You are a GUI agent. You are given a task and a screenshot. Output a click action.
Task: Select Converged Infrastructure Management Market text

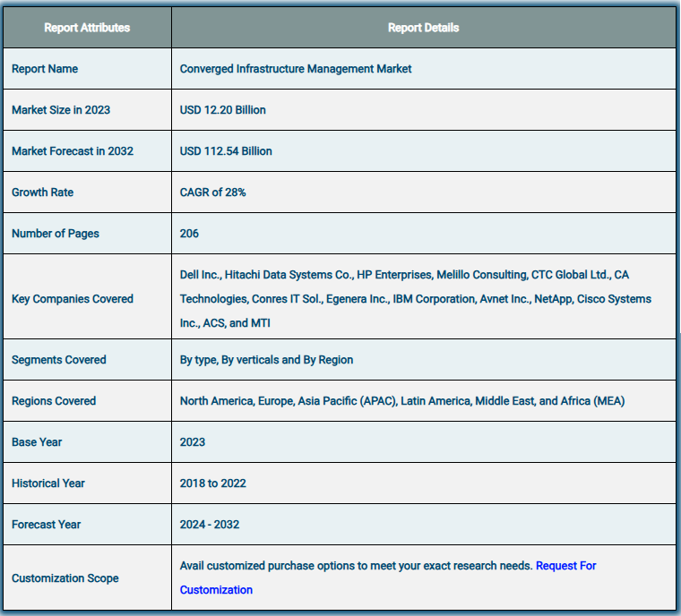(x=296, y=69)
